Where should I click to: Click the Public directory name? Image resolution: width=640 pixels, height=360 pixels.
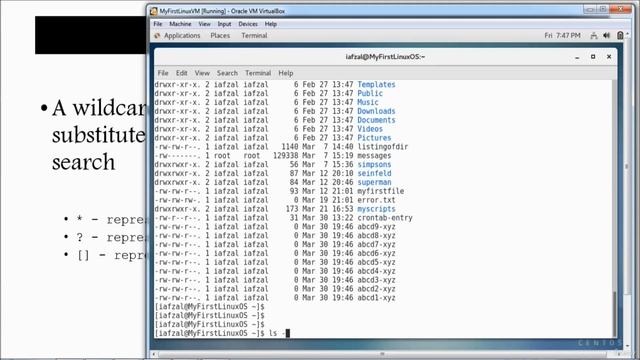point(370,93)
